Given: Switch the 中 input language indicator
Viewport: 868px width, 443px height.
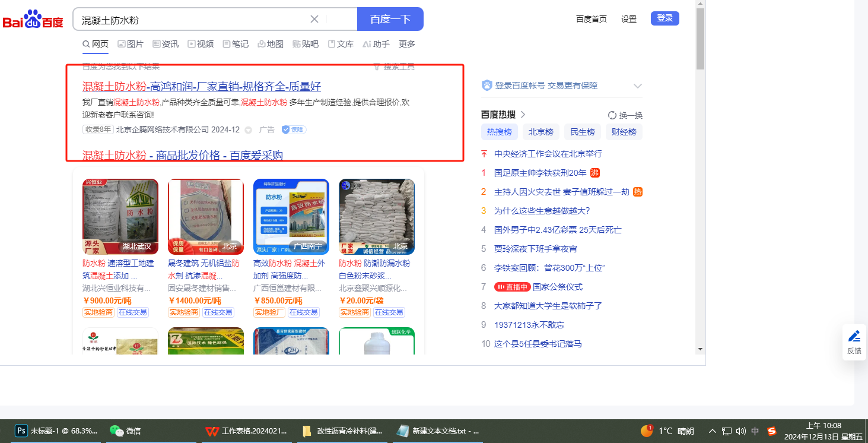Looking at the screenshot, I should point(755,431).
